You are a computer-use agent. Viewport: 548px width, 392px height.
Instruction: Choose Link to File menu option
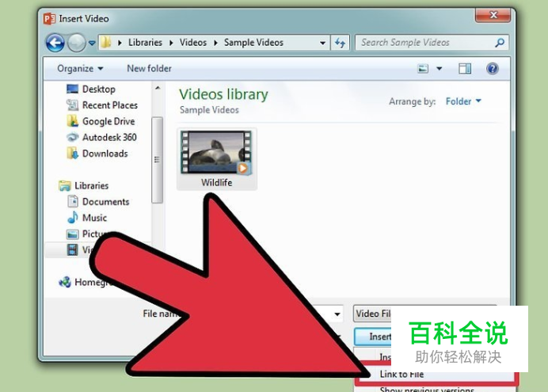[x=401, y=374]
